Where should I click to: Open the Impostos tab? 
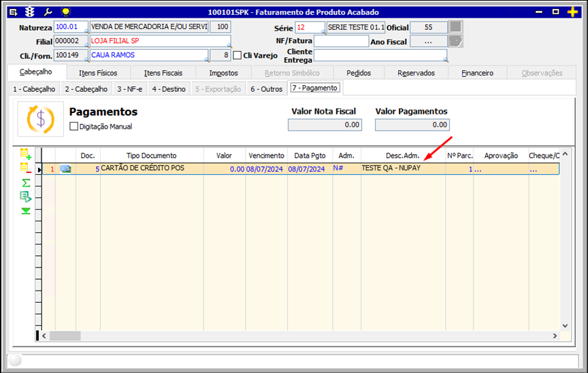pyautogui.click(x=223, y=73)
